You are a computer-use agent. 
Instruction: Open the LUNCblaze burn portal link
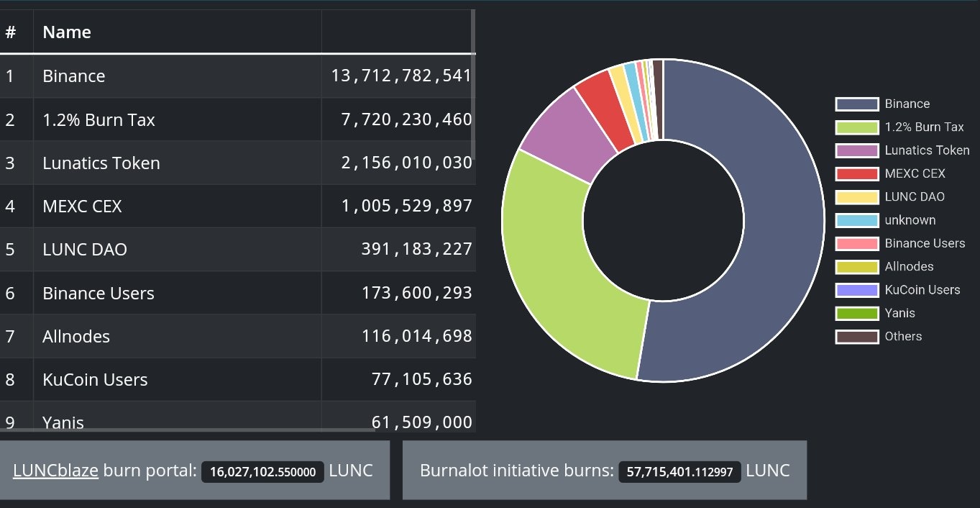point(58,470)
